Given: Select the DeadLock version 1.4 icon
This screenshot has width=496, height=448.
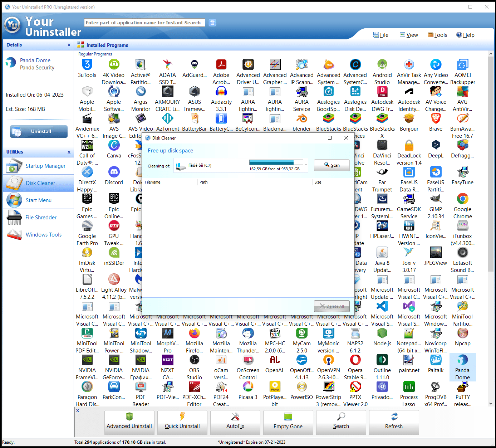Looking at the screenshot, I should pyautogui.click(x=409, y=145).
